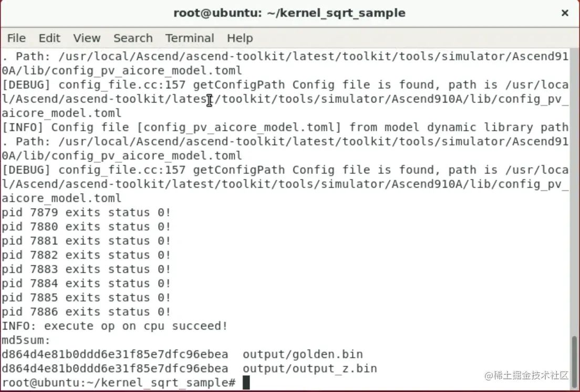The image size is (580, 392).
Task: Open the Search menu
Action: coord(133,38)
